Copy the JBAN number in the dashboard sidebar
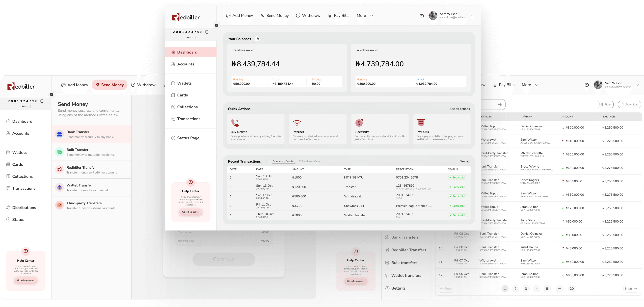This screenshot has width=644, height=307. pyautogui.click(x=207, y=32)
